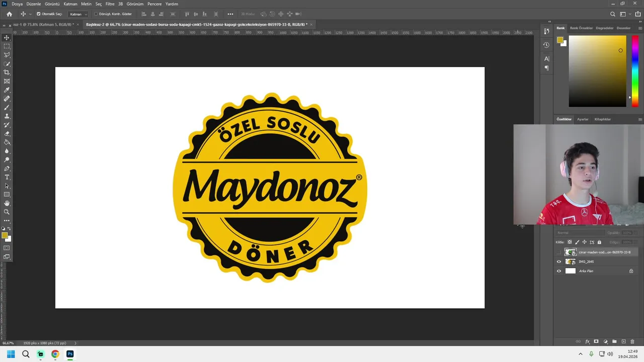The image size is (644, 362).
Task: Select the Zoom tool in toolbar
Action: coord(7,212)
